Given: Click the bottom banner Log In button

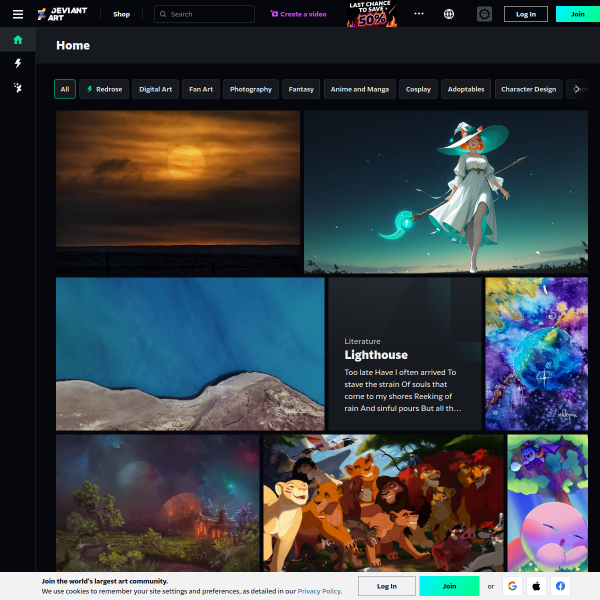Looking at the screenshot, I should coord(387,586).
